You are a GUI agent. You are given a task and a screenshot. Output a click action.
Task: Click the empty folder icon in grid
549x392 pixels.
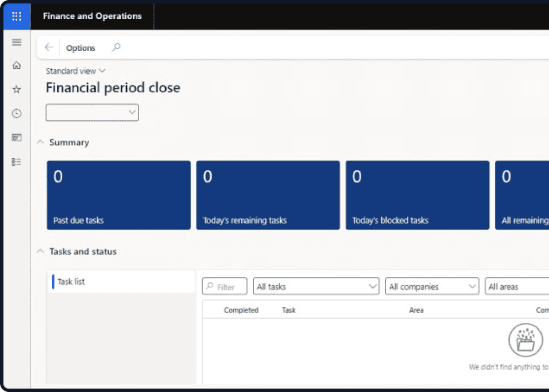[x=525, y=340]
